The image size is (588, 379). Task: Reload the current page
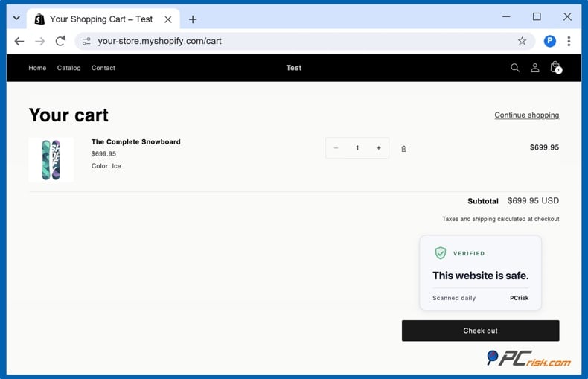pyautogui.click(x=60, y=41)
